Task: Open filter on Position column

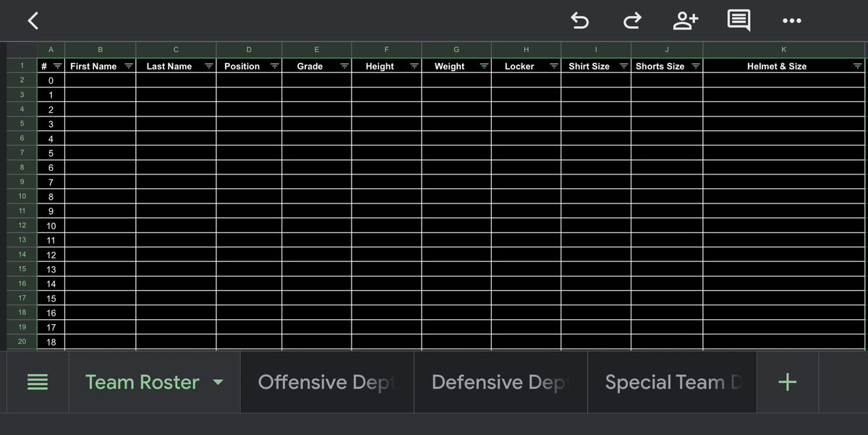Action: tap(275, 66)
